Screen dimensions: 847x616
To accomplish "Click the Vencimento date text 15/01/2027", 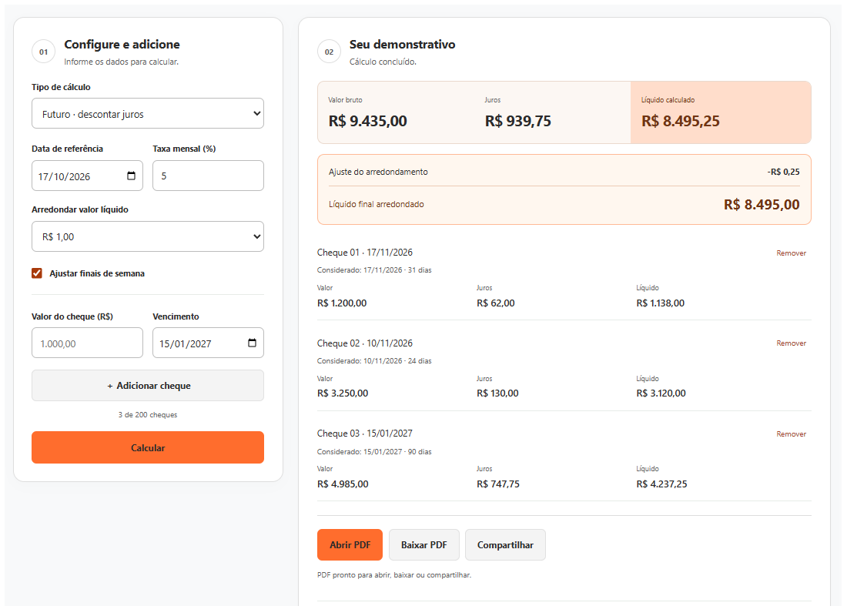I will tap(186, 344).
